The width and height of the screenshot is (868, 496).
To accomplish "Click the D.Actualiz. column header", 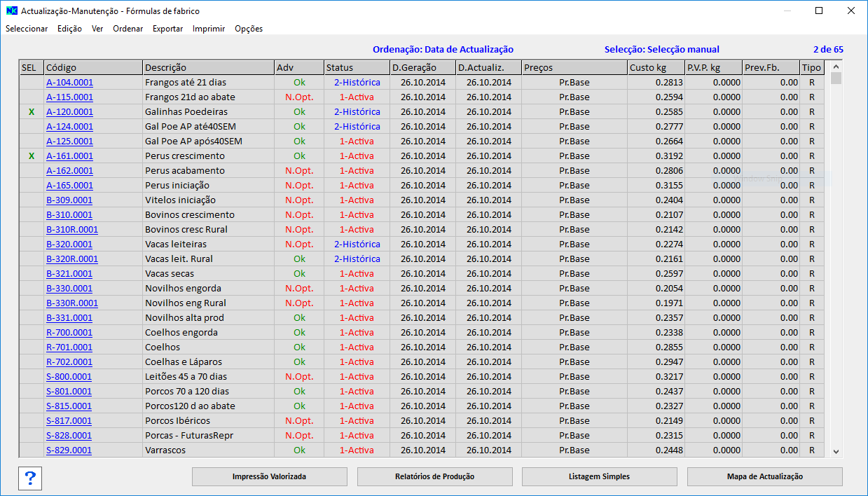I will point(489,68).
